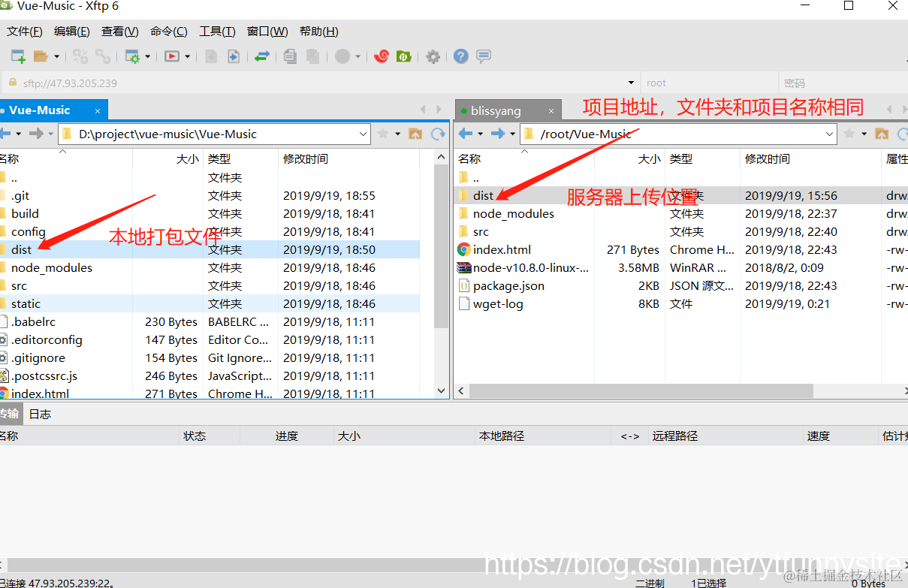Click the copy documents toolbar icon
Screen dimensions: 908x588
click(291, 56)
